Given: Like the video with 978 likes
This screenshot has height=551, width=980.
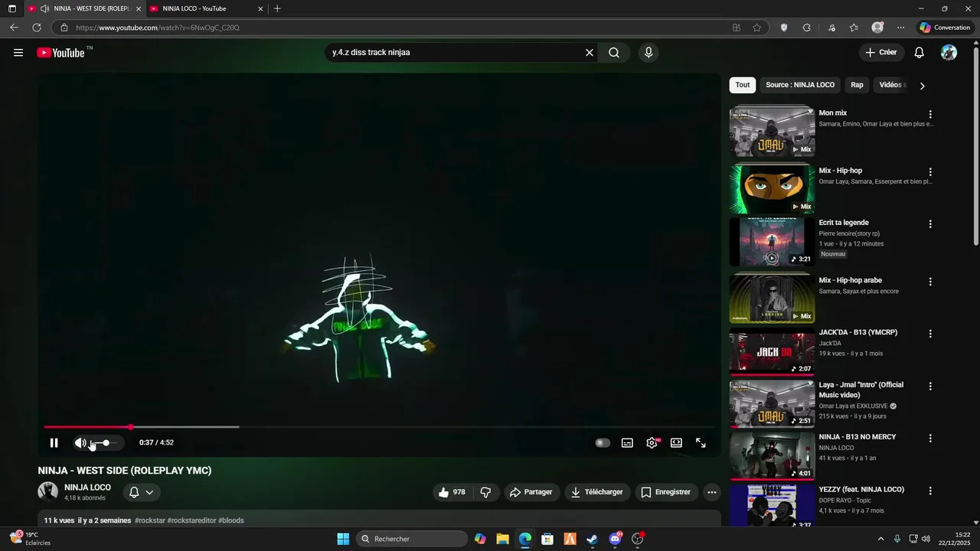Looking at the screenshot, I should pyautogui.click(x=452, y=492).
